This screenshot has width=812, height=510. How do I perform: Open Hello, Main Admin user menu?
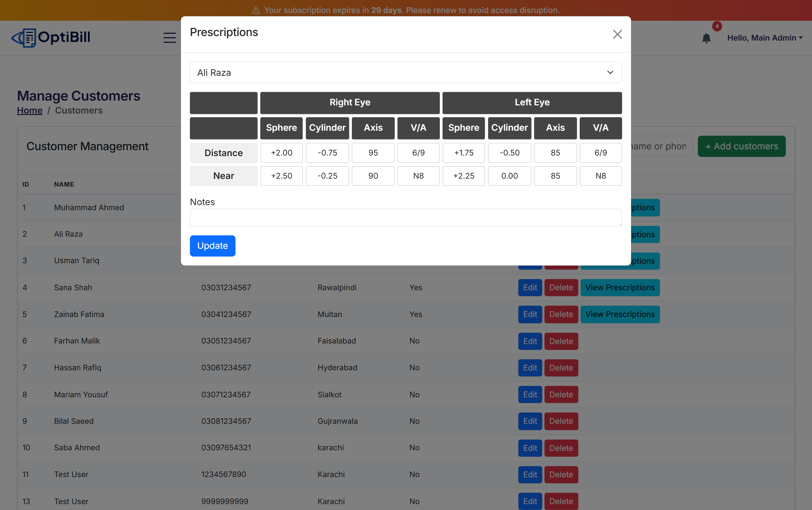pyautogui.click(x=764, y=38)
